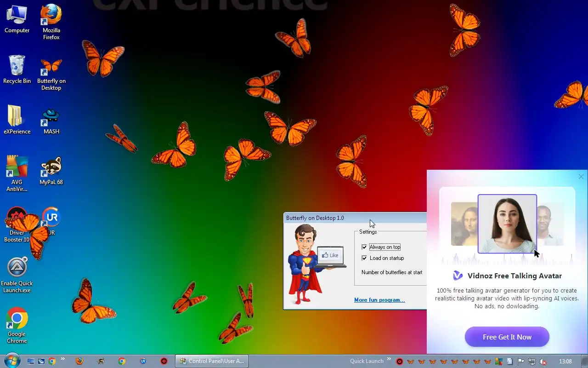Click AVG tray icon in notification area
The height and width of the screenshot is (368, 588).
[x=498, y=362]
